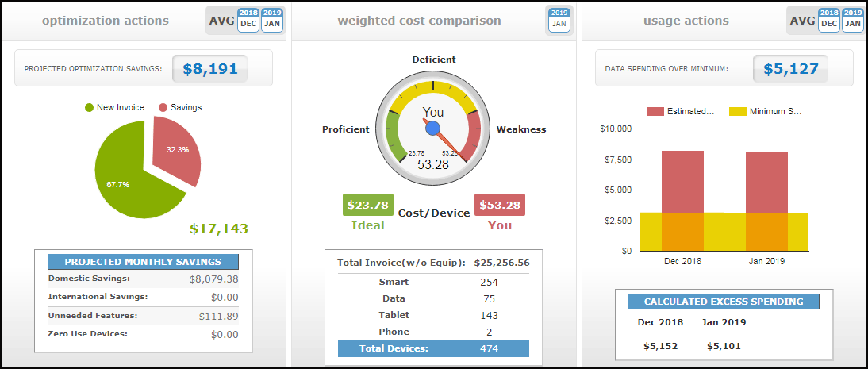Toggle New Invoice legend green dot
The height and width of the screenshot is (369, 868).
[89, 107]
